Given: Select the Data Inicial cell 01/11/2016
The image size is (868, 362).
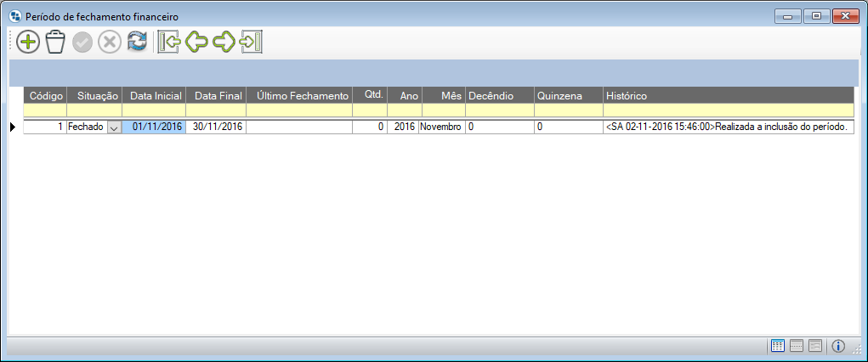Looking at the screenshot, I should pyautogui.click(x=155, y=127).
